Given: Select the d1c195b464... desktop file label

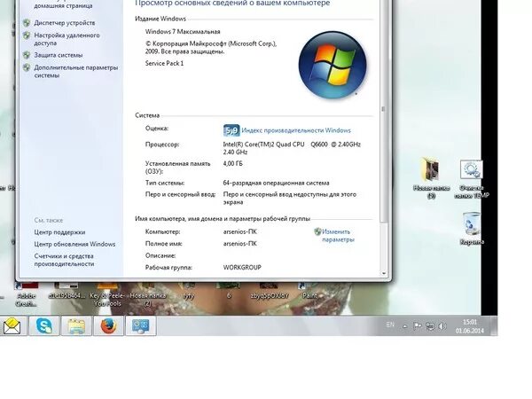Looking at the screenshot, I should click(x=66, y=296).
